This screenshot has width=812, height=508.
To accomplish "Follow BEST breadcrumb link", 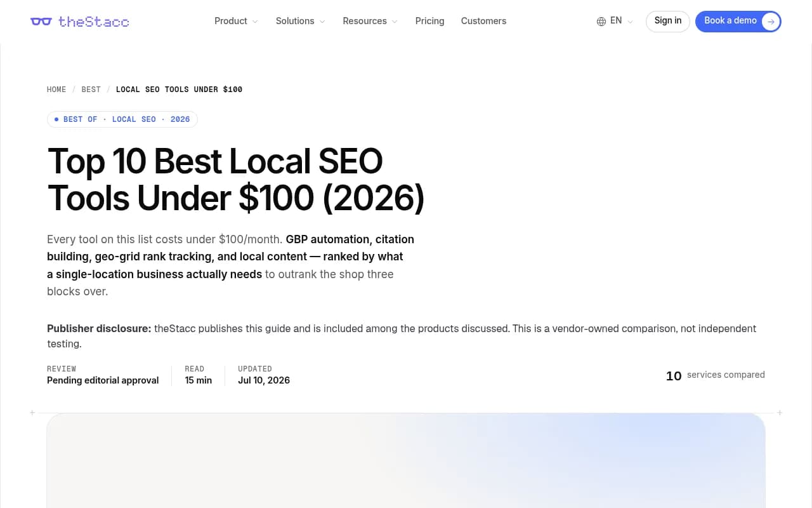I will [x=91, y=90].
